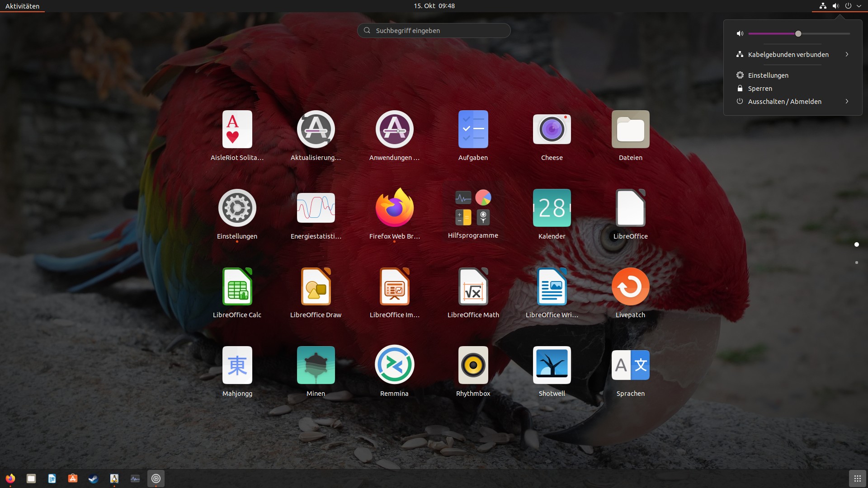Choose Sperren to lock screen
Image resolution: width=868 pixels, height=488 pixels.
pyautogui.click(x=760, y=89)
